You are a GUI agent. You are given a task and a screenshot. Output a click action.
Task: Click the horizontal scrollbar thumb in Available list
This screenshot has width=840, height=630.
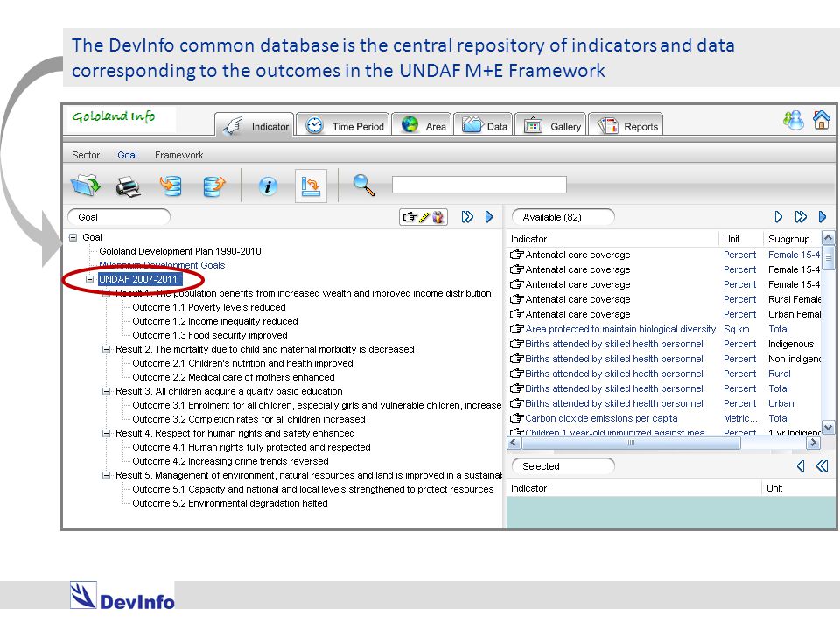631,443
